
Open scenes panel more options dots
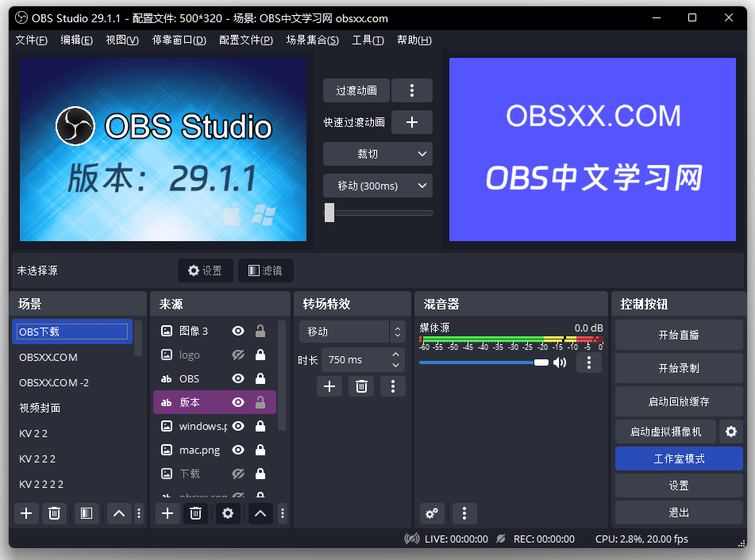tap(139, 514)
